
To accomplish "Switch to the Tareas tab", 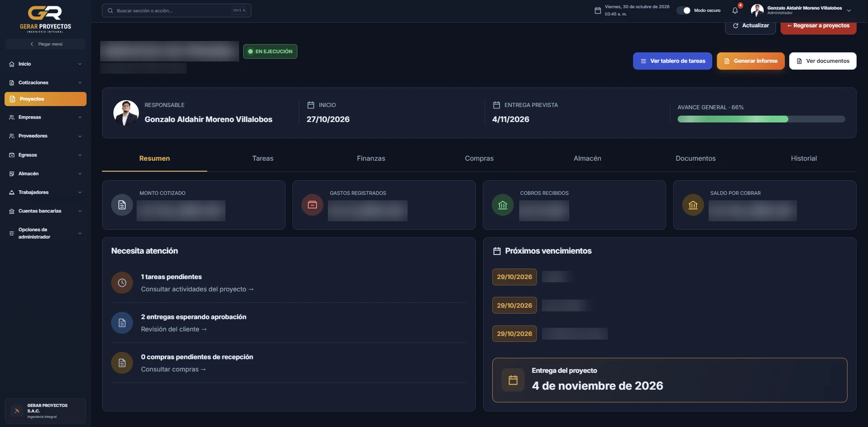I will coord(263,158).
